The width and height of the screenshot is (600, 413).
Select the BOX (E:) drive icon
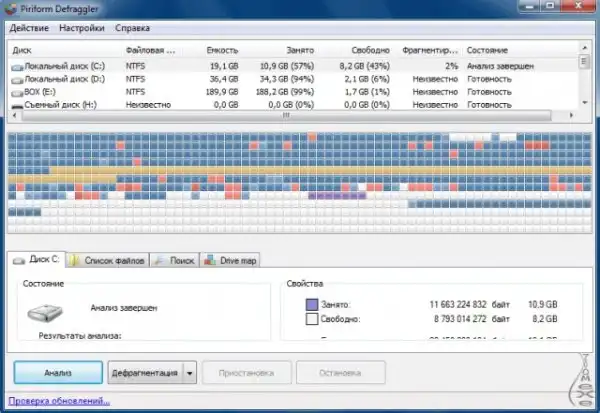click(x=16, y=90)
